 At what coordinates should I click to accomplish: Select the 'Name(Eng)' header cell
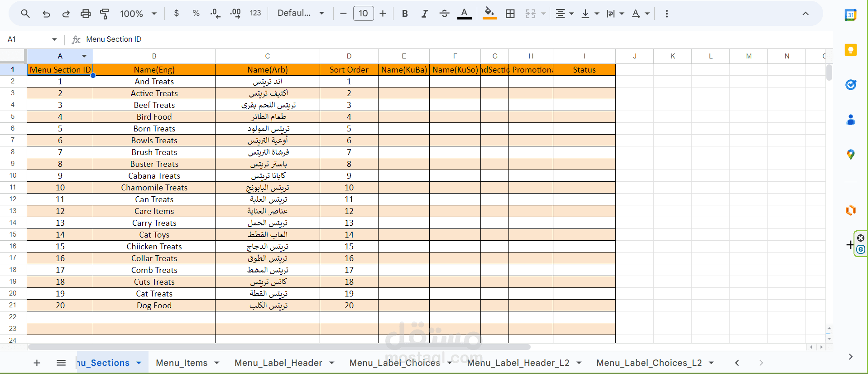[x=154, y=70]
